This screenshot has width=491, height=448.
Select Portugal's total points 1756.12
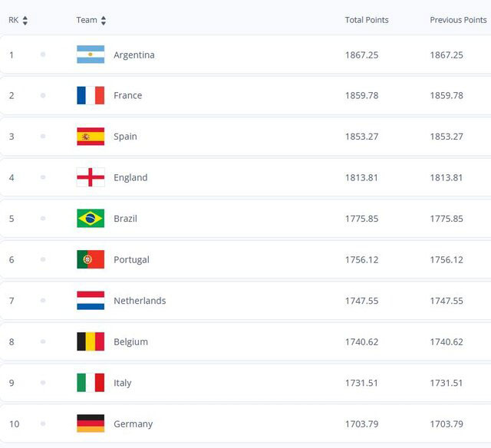(x=361, y=260)
